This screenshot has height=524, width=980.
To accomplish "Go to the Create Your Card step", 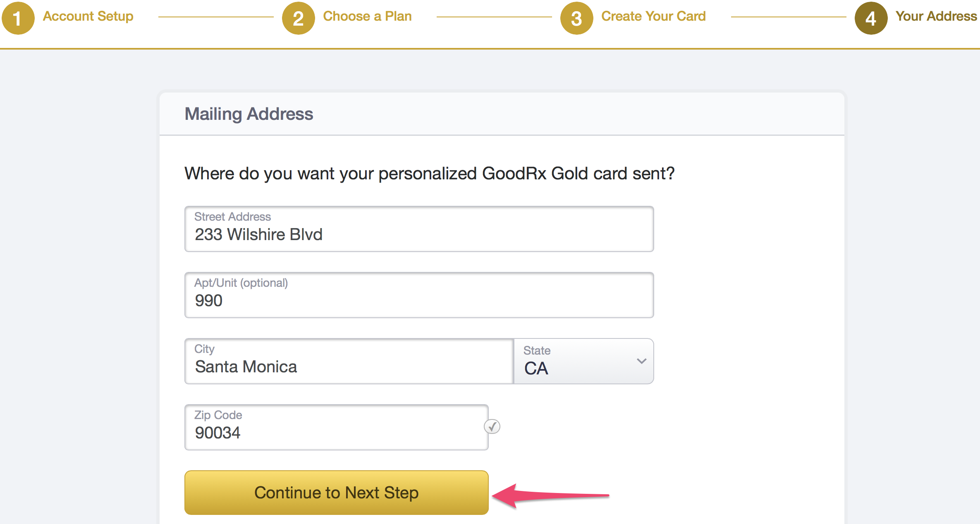I will tap(653, 16).
